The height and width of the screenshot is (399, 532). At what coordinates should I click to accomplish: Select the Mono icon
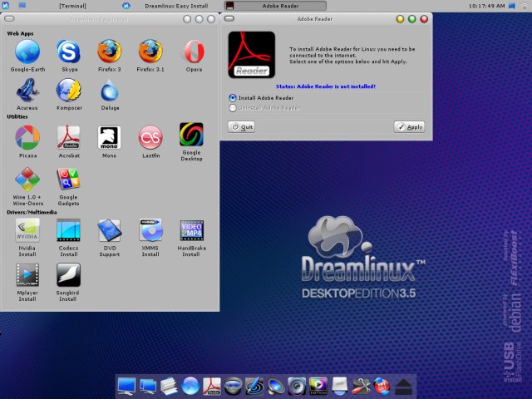point(109,137)
